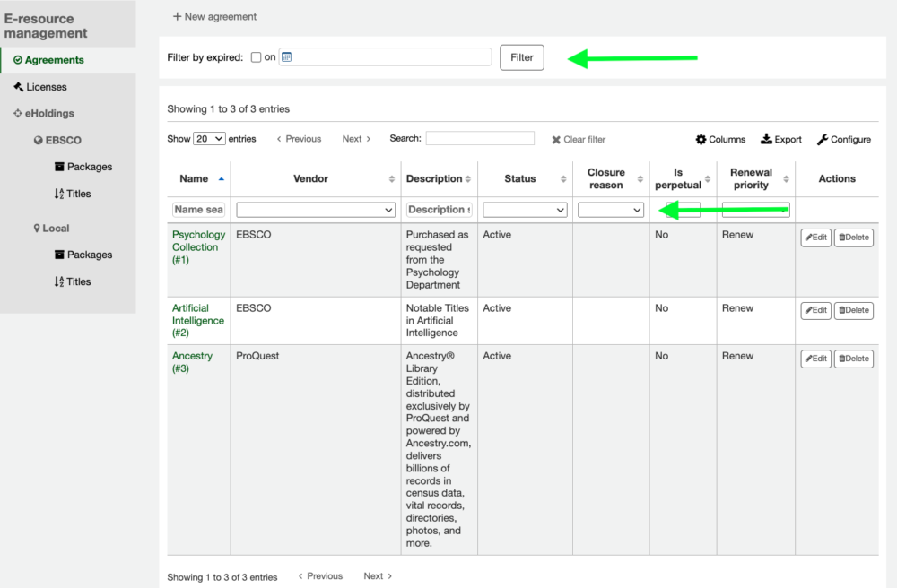Open the Show entries count dropdown
The image size is (897, 588).
click(x=209, y=139)
